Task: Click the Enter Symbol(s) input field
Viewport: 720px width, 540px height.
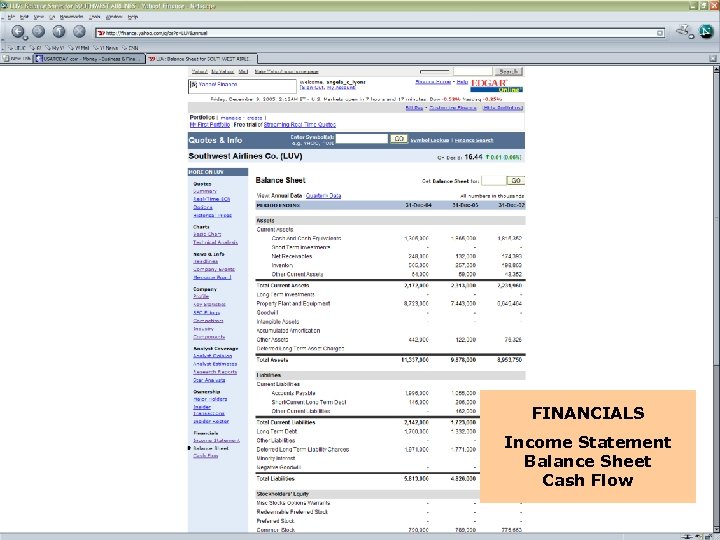Action: (362, 139)
